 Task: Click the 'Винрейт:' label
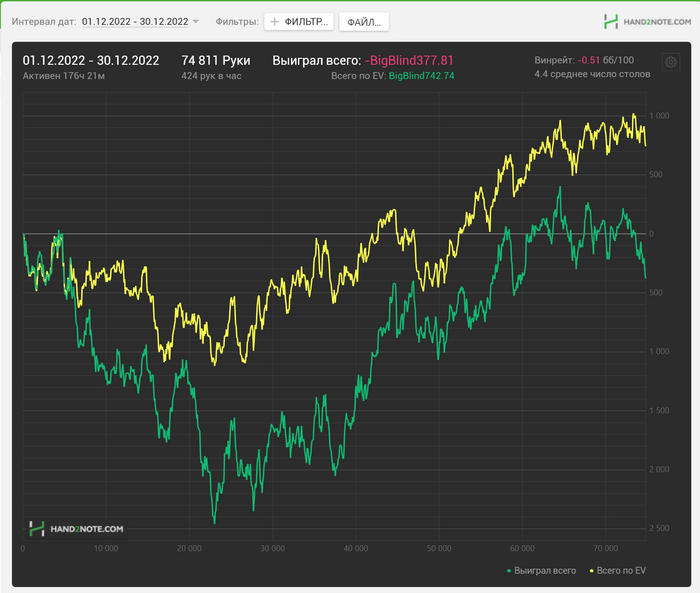click(x=554, y=60)
